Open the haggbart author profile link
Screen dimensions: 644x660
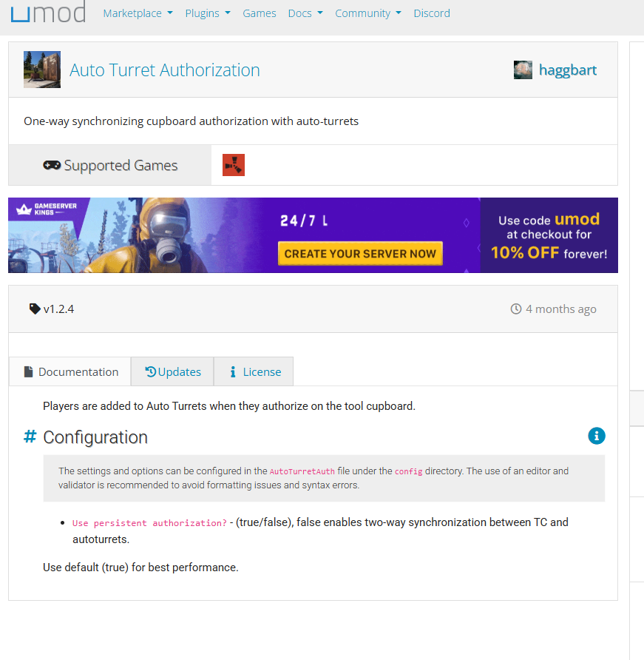tap(567, 70)
